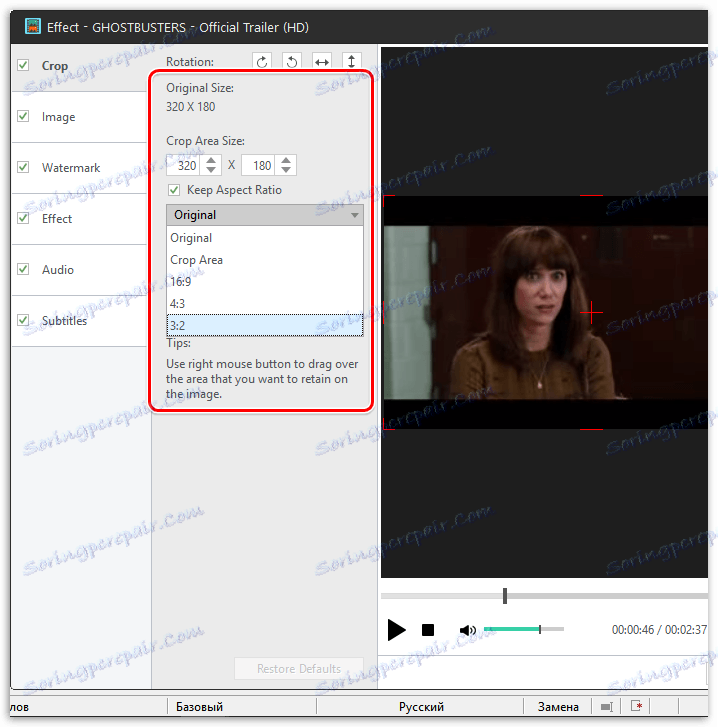Click the status bar keyboard layout icon
The image size is (718, 727).
pyautogui.click(x=606, y=707)
